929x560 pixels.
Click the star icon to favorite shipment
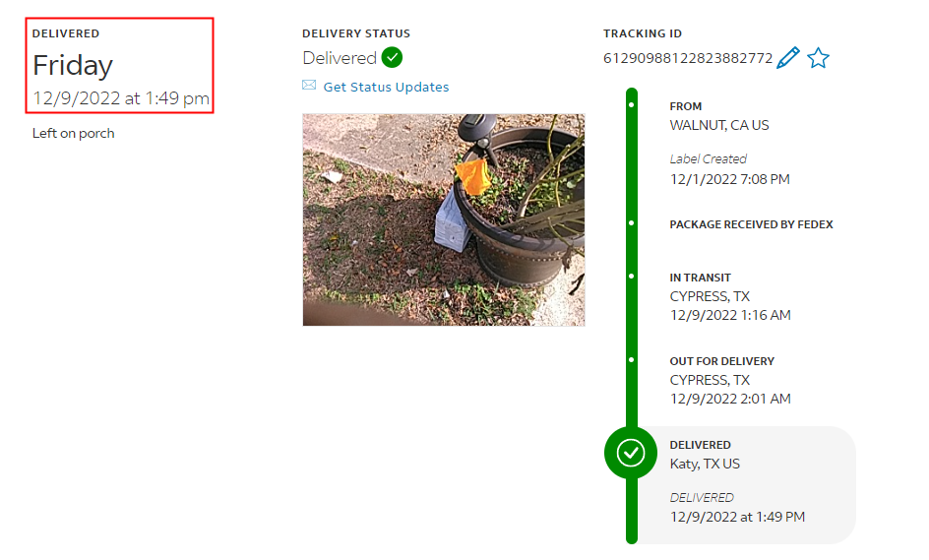coord(818,58)
